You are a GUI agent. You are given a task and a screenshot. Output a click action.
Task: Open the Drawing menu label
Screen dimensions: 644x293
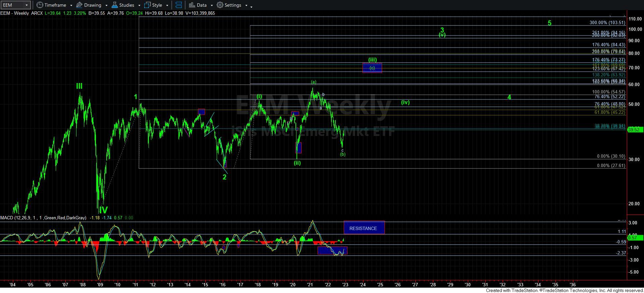93,5
